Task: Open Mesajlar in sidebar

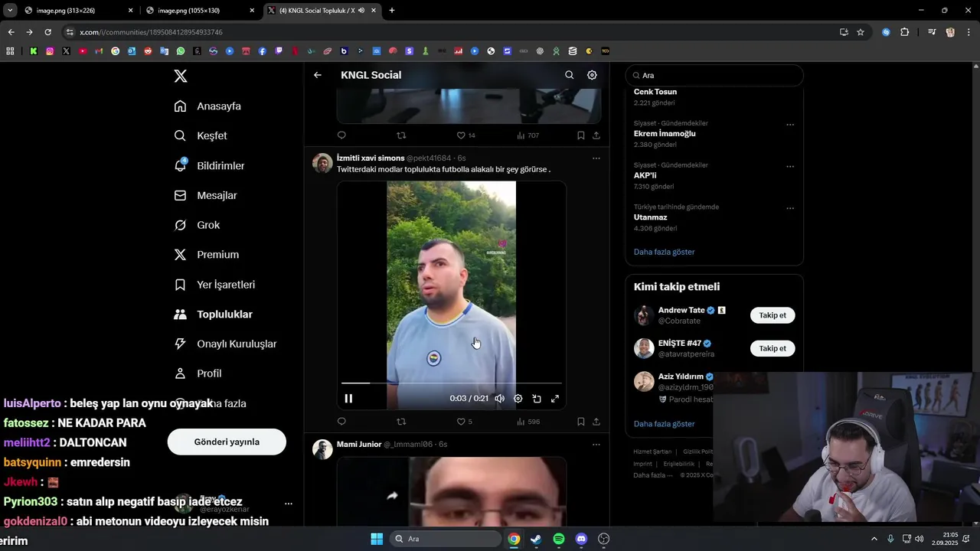Action: tap(205, 195)
